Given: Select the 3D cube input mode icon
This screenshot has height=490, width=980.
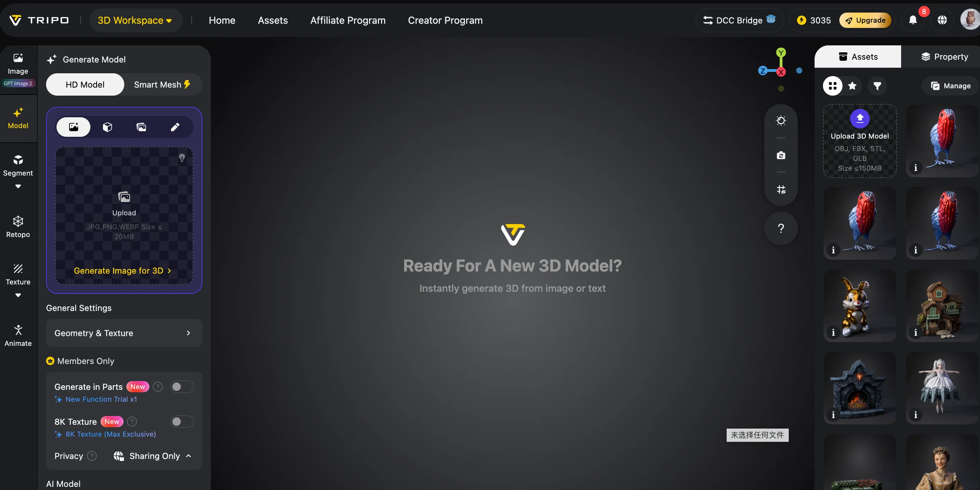Looking at the screenshot, I should [x=107, y=127].
